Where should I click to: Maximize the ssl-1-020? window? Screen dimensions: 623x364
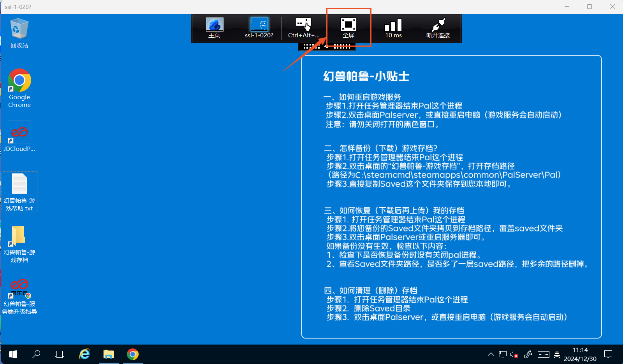click(x=590, y=7)
